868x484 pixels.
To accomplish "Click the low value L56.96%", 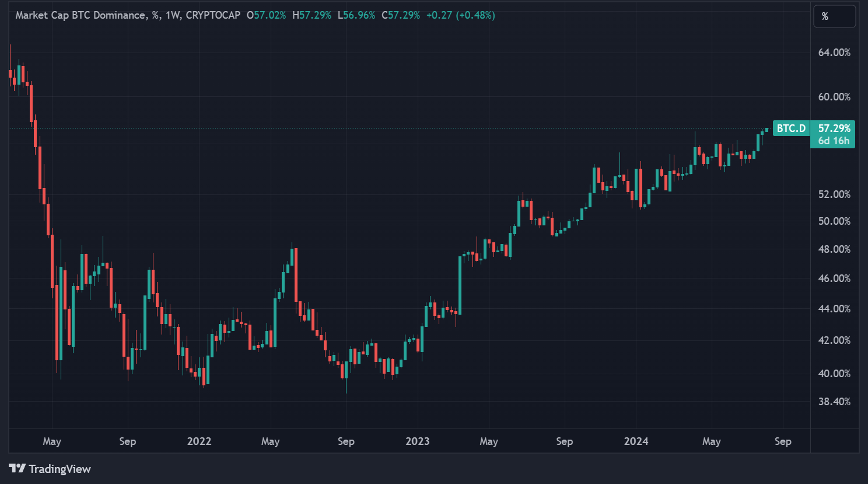I will click(x=356, y=15).
